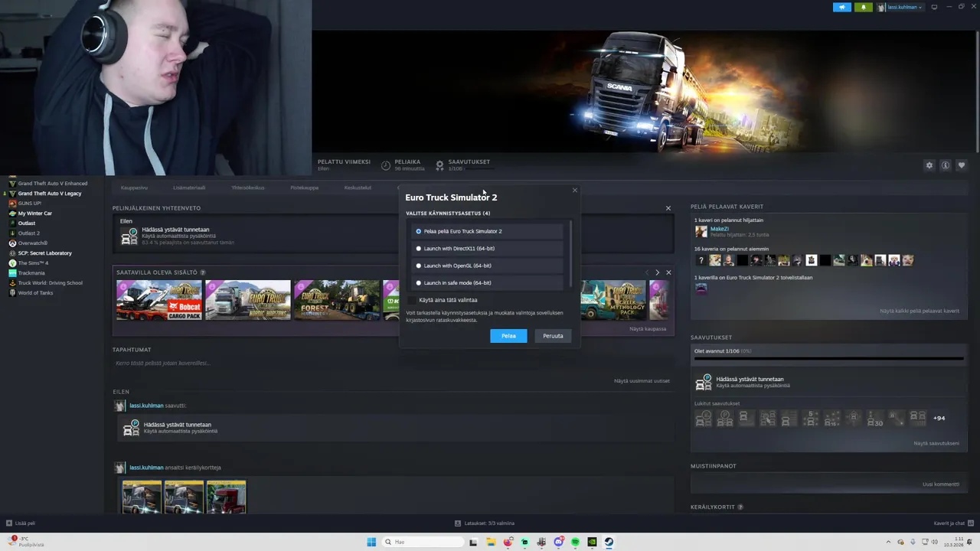Viewport: 980px width, 551px height.
Task: Click the Outlast game icon in library
Action: tap(12, 223)
